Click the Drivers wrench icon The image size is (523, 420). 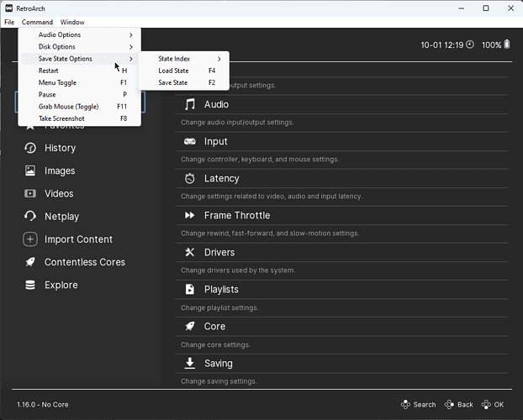click(x=190, y=252)
